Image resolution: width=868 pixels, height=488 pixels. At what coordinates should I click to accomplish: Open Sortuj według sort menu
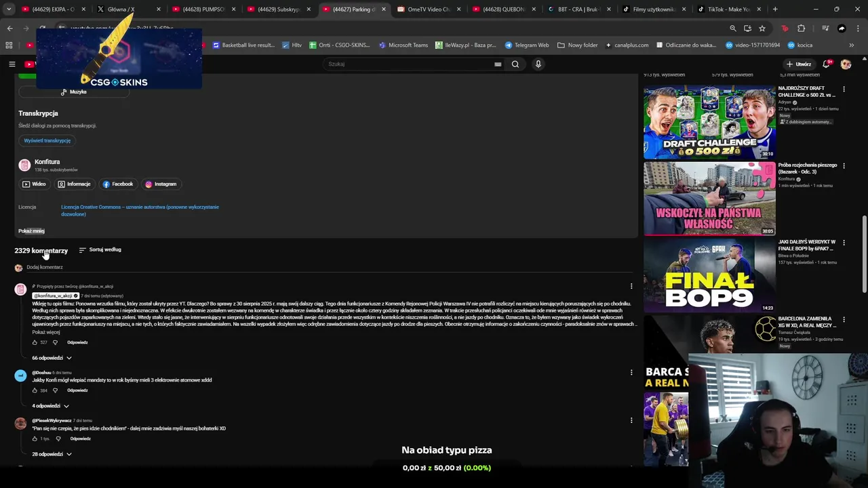point(100,249)
